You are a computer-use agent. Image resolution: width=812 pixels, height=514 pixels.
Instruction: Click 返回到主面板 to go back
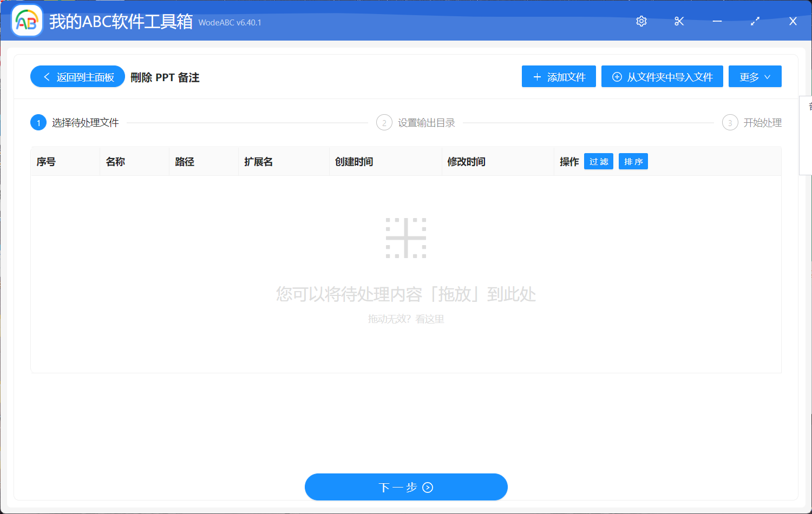[x=77, y=76]
